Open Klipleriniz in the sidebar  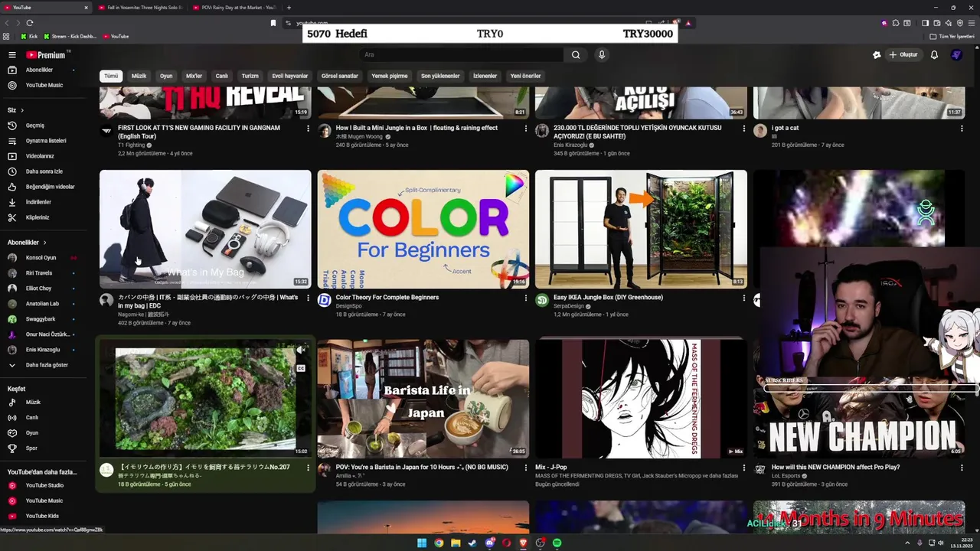42,217
